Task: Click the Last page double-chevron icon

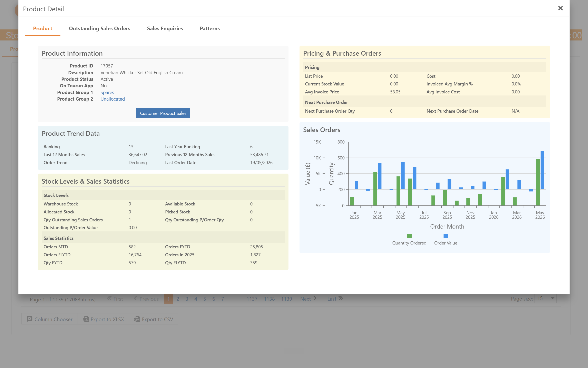Action: point(341,298)
